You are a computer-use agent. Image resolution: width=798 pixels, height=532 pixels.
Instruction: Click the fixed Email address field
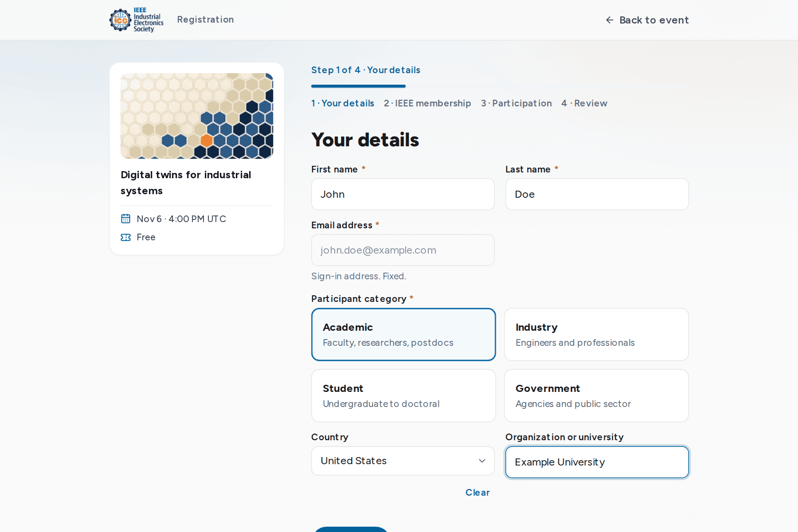(x=403, y=250)
